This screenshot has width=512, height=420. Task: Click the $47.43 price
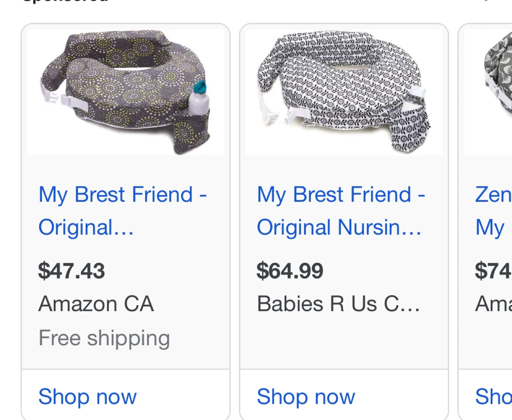coord(71,271)
